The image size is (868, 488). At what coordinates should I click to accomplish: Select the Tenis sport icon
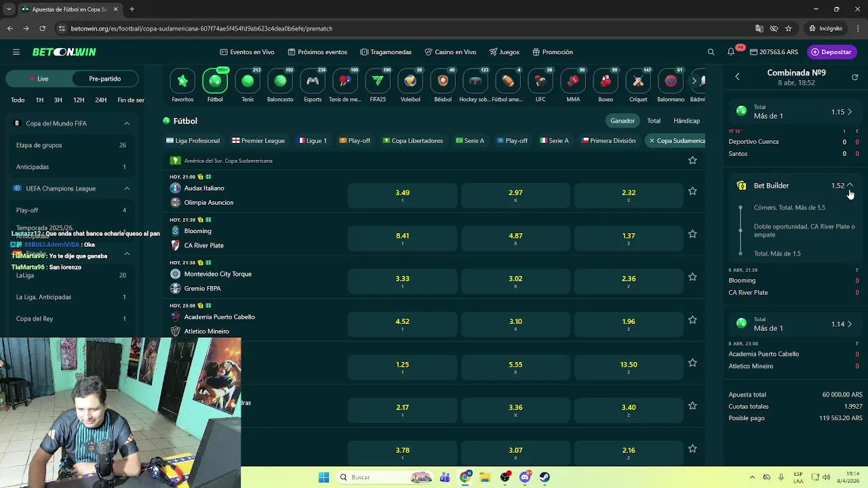(x=248, y=81)
